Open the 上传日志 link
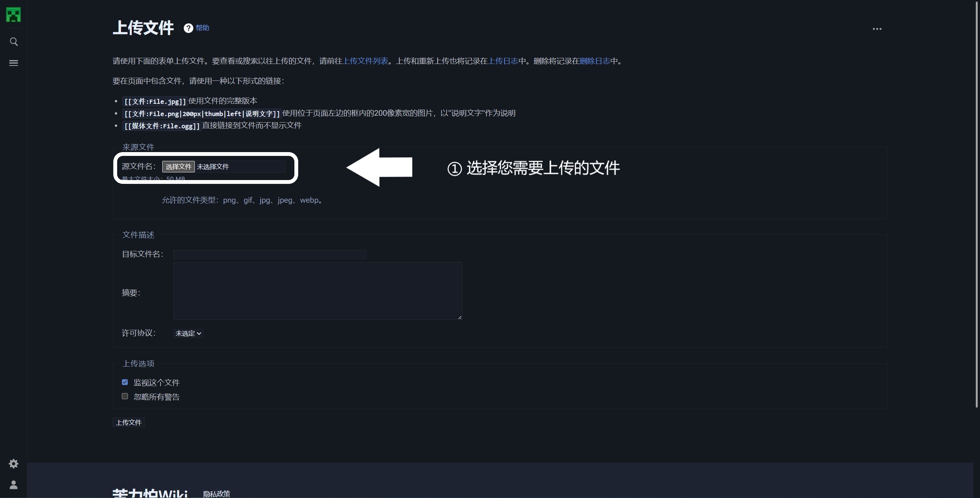The image size is (980, 498). [503, 61]
